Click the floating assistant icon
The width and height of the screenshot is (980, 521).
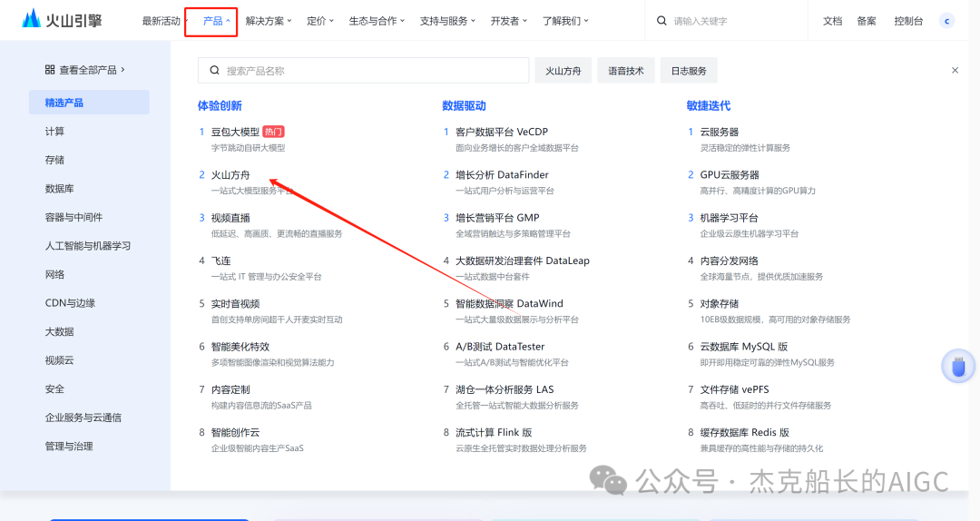point(958,366)
